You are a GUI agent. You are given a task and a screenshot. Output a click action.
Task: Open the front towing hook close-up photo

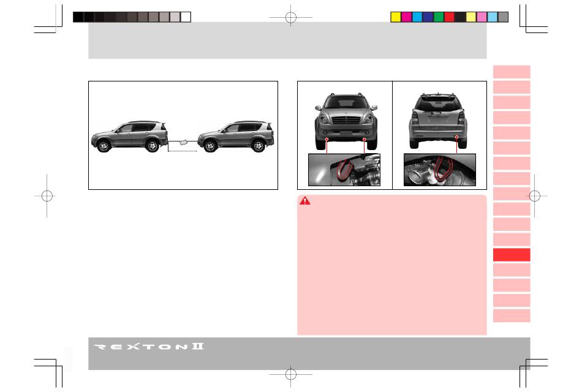pos(344,170)
